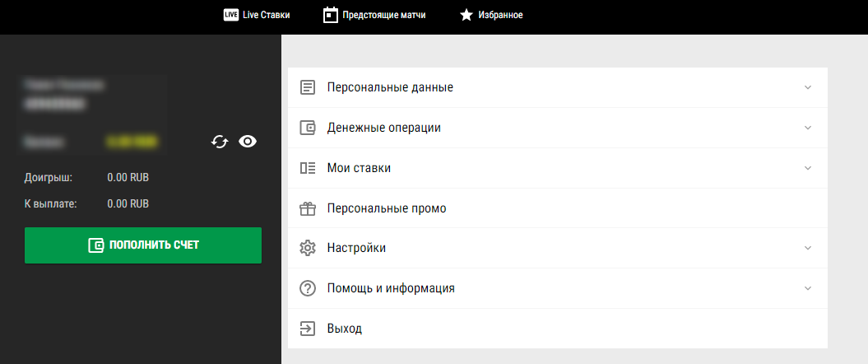Click the gear icon beside Настройки
The height and width of the screenshot is (364, 868).
tap(308, 248)
